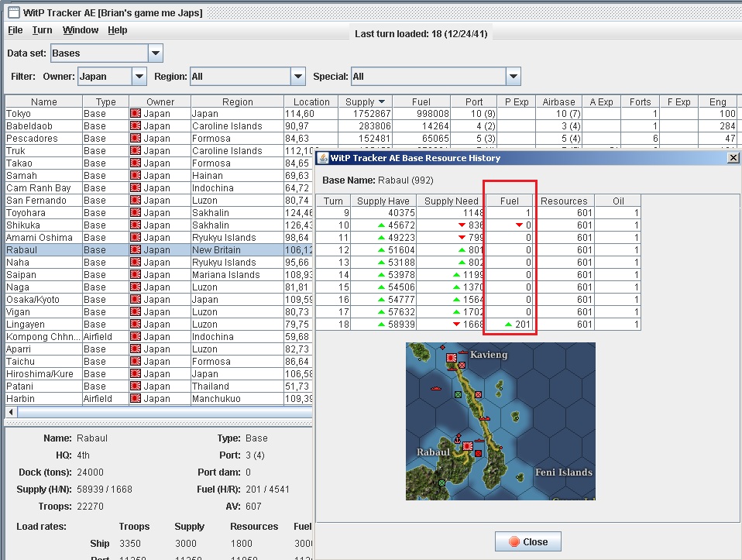Click the Japan flag icon in Rabaul row
The height and width of the screenshot is (560, 742).
click(x=136, y=250)
